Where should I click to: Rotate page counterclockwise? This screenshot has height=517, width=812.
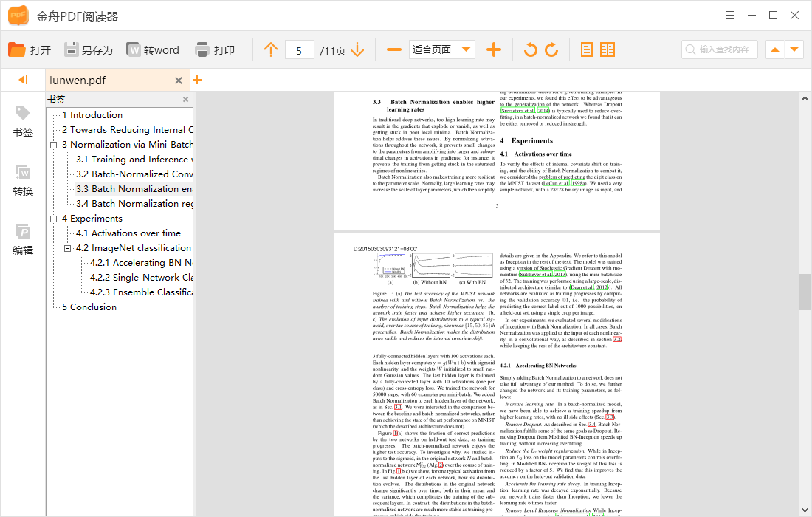coord(530,49)
